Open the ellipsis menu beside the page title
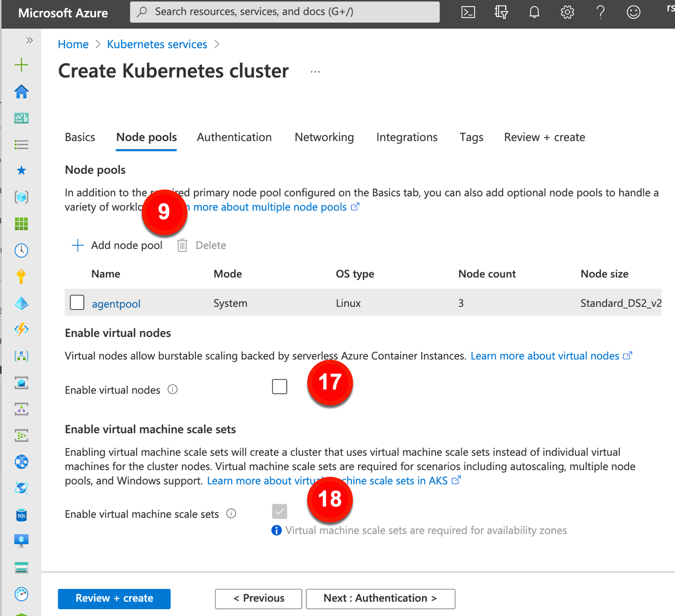Screen dimensions: 675x616 point(315,72)
